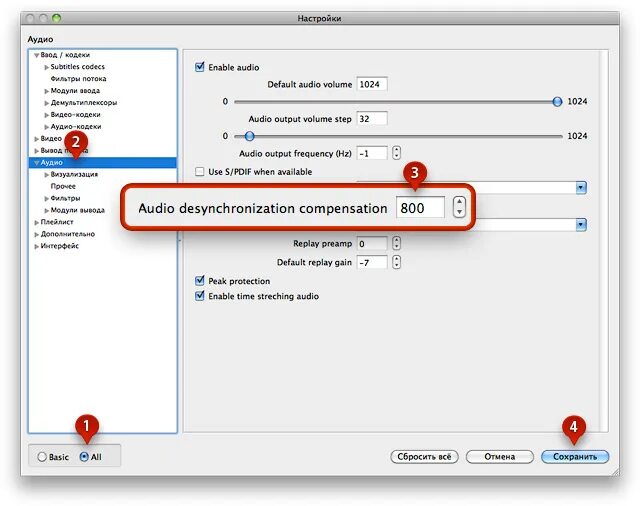
Task: Click the Сохранить button
Action: click(x=575, y=457)
